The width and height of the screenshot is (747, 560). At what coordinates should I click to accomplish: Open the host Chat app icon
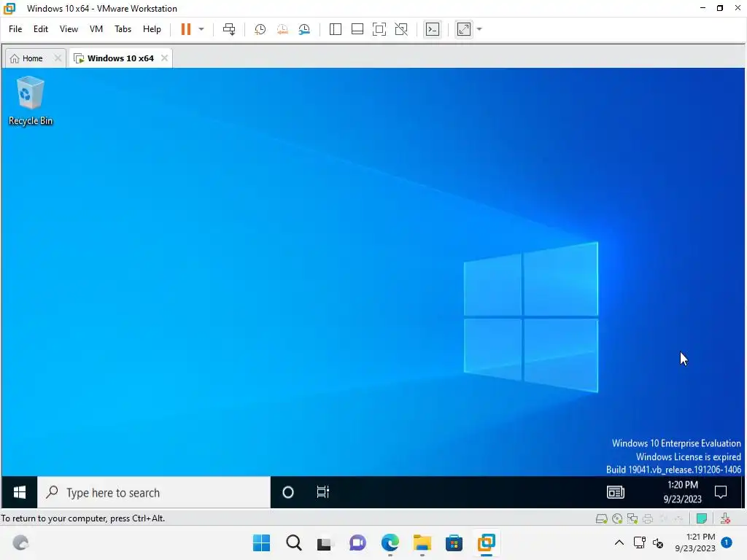357,542
